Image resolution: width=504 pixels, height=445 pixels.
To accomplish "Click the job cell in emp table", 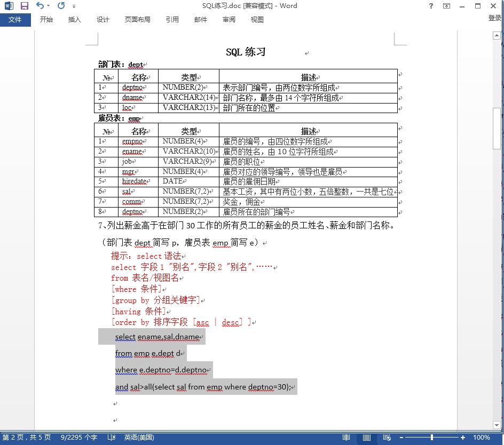I will (138, 162).
